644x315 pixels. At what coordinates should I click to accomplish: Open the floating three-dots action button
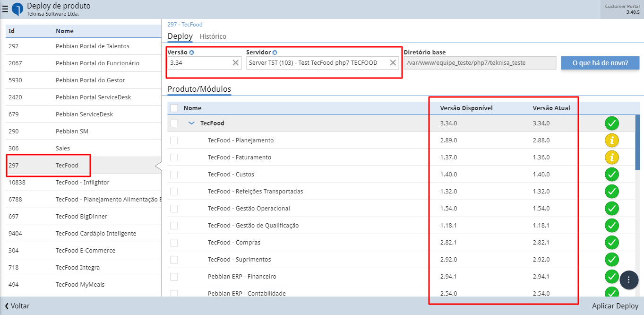629,280
